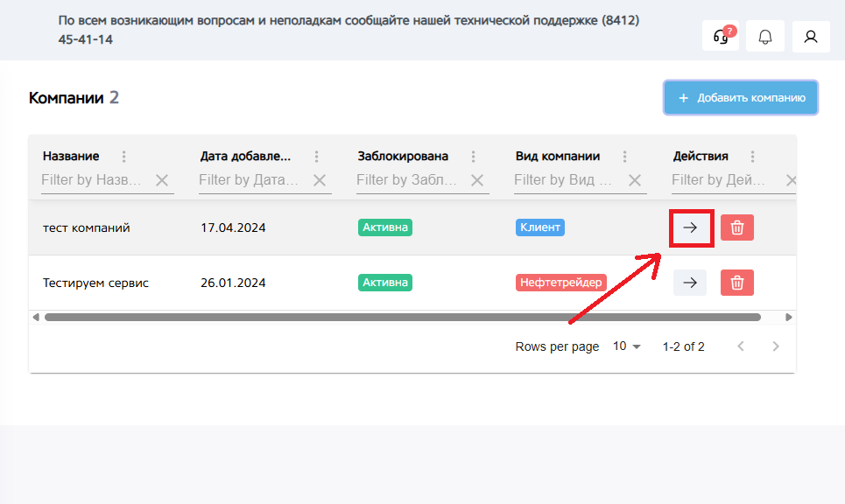Click the Клиент badge

[x=540, y=227]
